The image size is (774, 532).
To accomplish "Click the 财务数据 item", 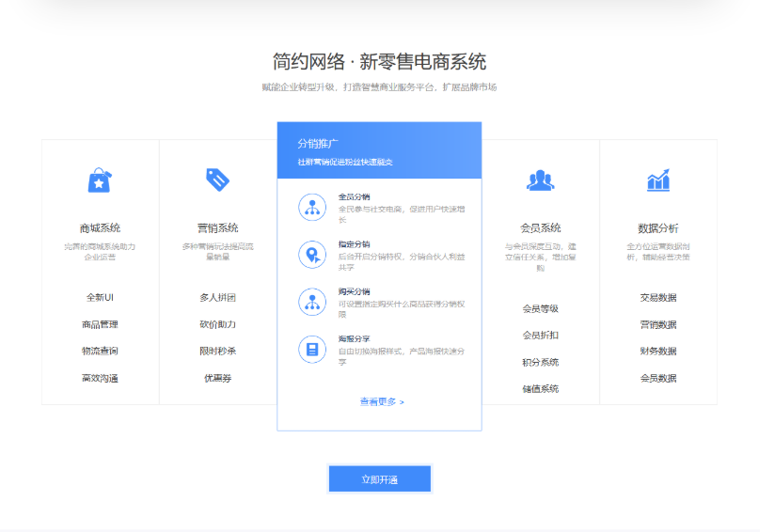I will [658, 351].
